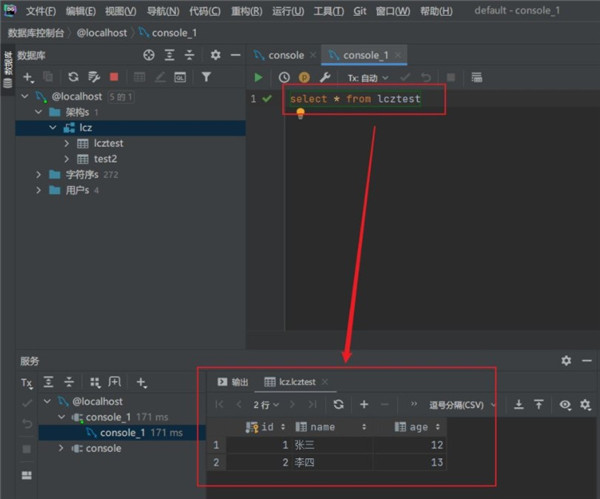Collapse the 架构s folder

38,112
